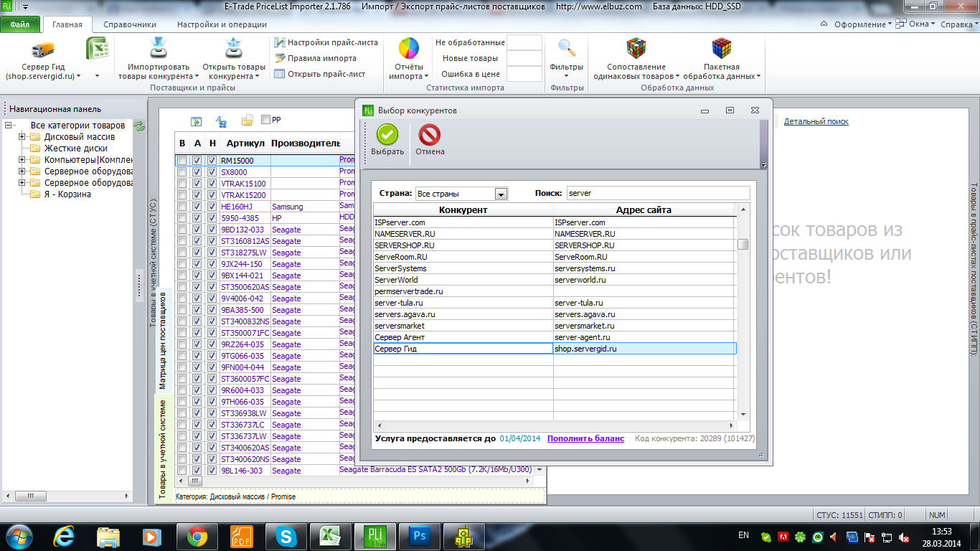Click the Фильтры magnifier icon
This screenshot has width=980, height=551.
(567, 48)
